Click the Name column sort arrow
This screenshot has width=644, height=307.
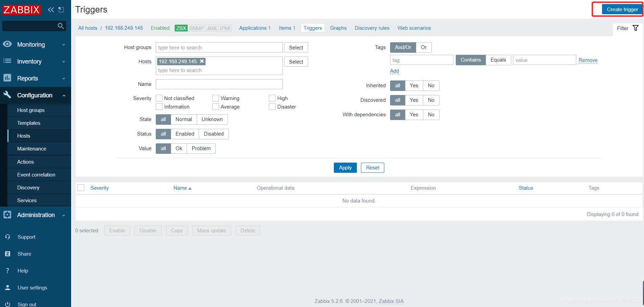pos(190,188)
